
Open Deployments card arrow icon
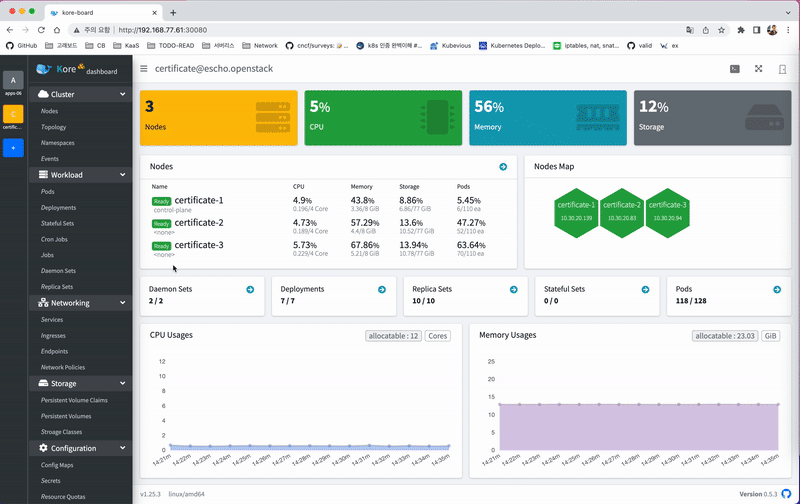click(382, 289)
